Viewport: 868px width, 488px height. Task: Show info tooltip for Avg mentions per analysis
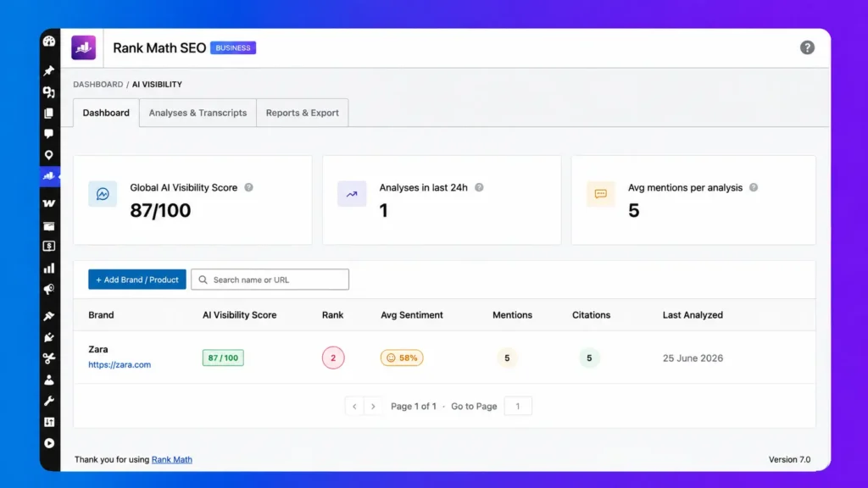tap(754, 187)
